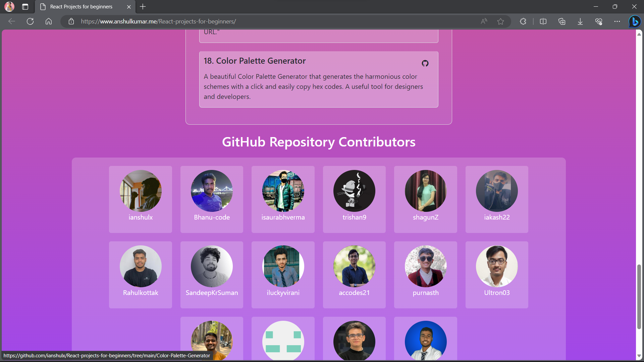The width and height of the screenshot is (644, 362).
Task: Click the scrollbar down arrow
Action: (x=639, y=356)
